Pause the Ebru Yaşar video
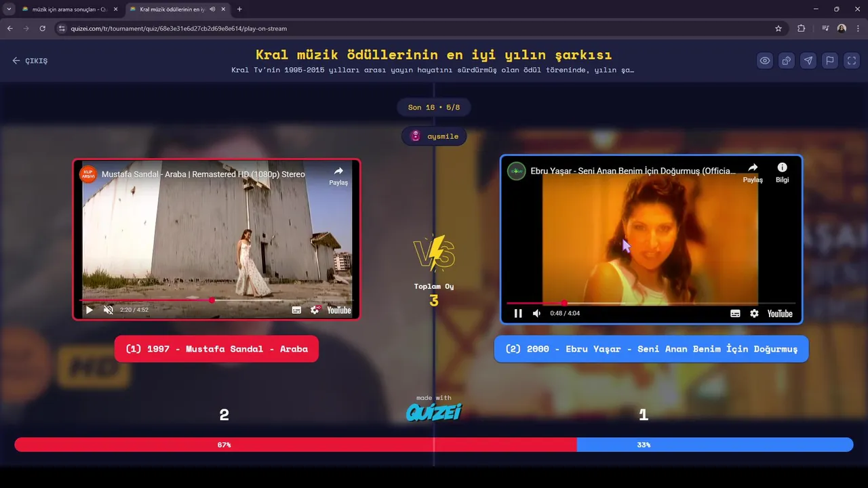868x488 pixels. (518, 313)
